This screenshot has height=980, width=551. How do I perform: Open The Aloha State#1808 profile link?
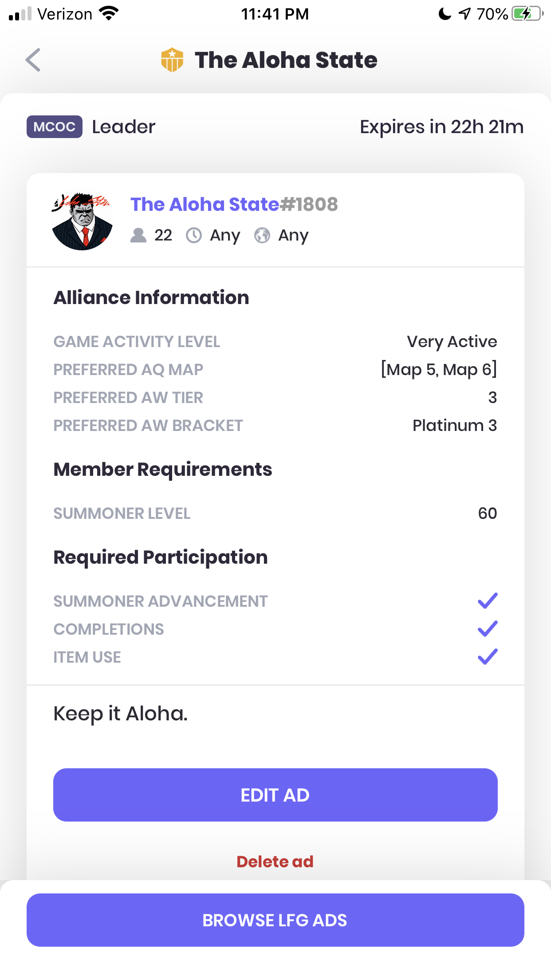(234, 205)
